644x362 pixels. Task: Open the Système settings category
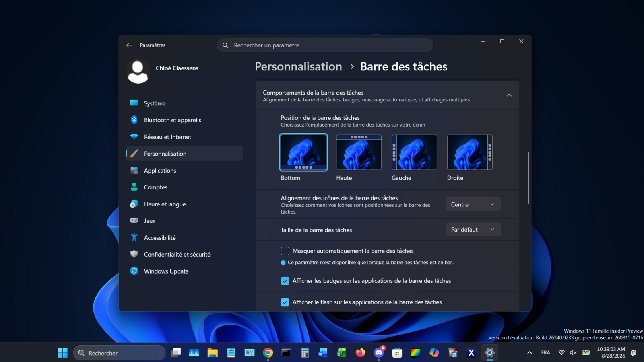[184, 103]
